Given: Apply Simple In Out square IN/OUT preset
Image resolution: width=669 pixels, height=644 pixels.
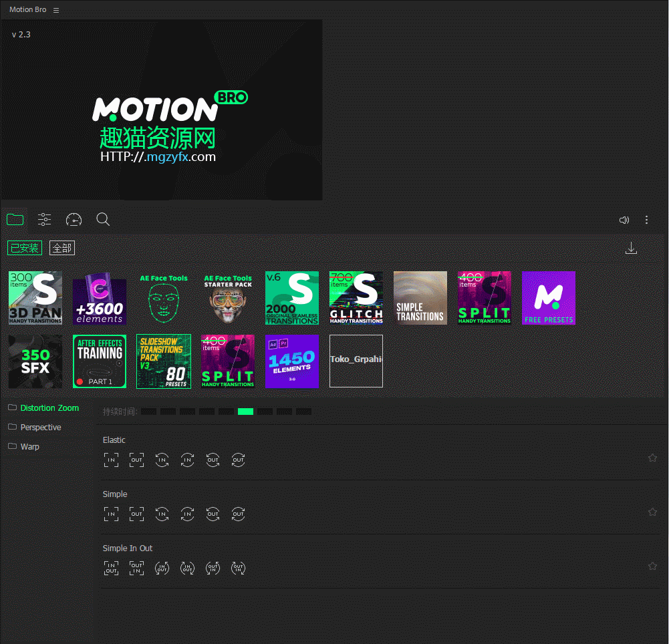Looking at the screenshot, I should pyautogui.click(x=112, y=568).
